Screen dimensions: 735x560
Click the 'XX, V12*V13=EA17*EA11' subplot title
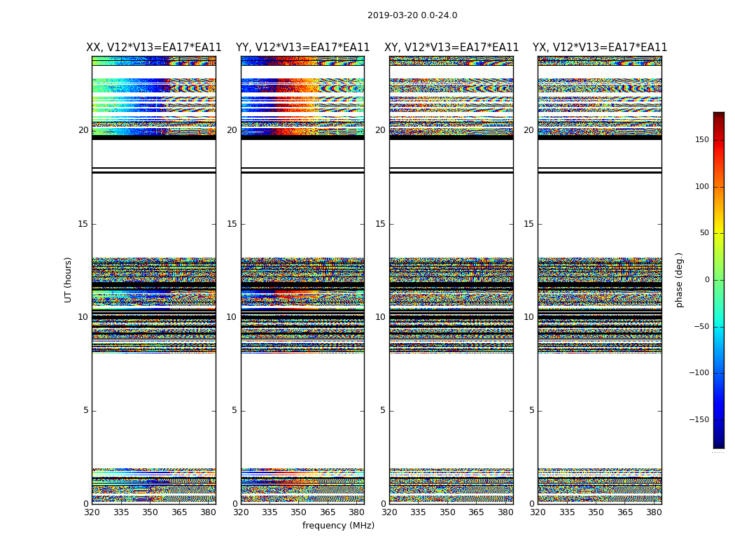[x=154, y=48]
